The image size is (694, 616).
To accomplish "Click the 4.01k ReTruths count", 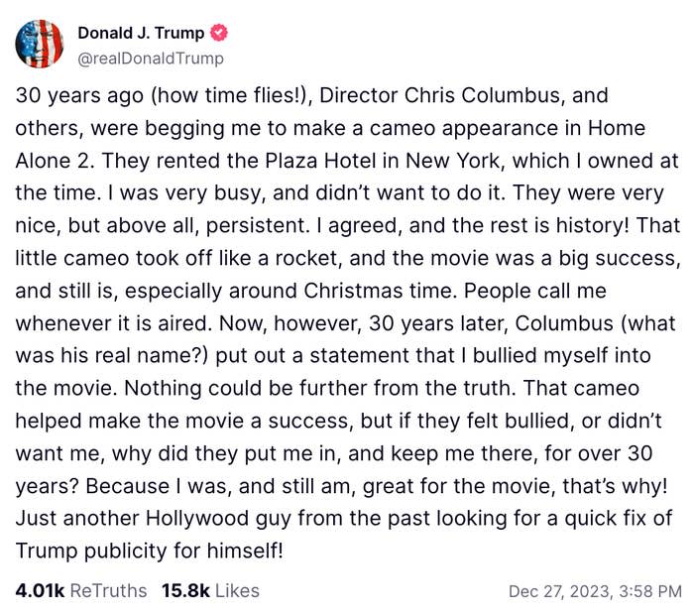I will [40, 590].
